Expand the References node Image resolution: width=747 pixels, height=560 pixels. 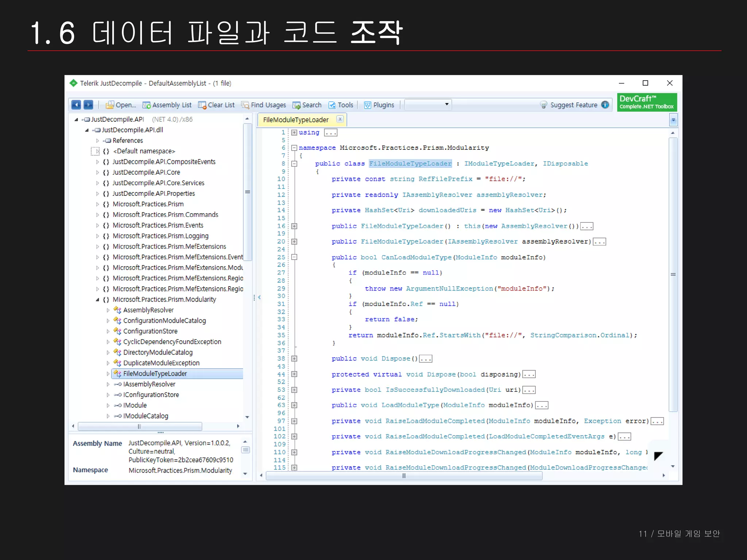pos(97,141)
